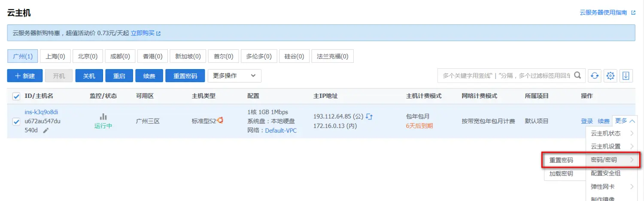Switch to the 首尔(0) region tab

(x=222, y=56)
